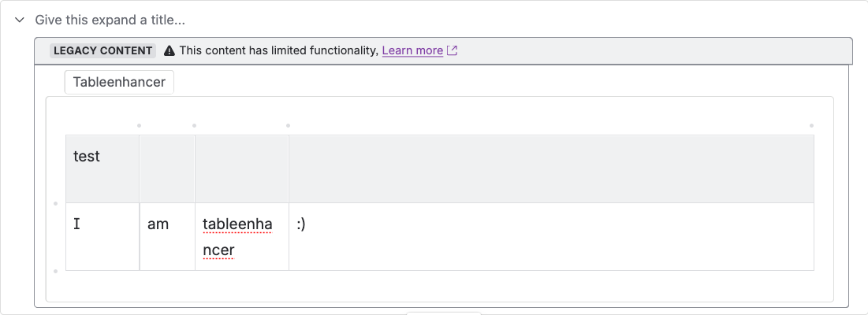Viewport: 868px width, 315px height.
Task: Click the external link icon beside Learn more
Action: tap(453, 50)
